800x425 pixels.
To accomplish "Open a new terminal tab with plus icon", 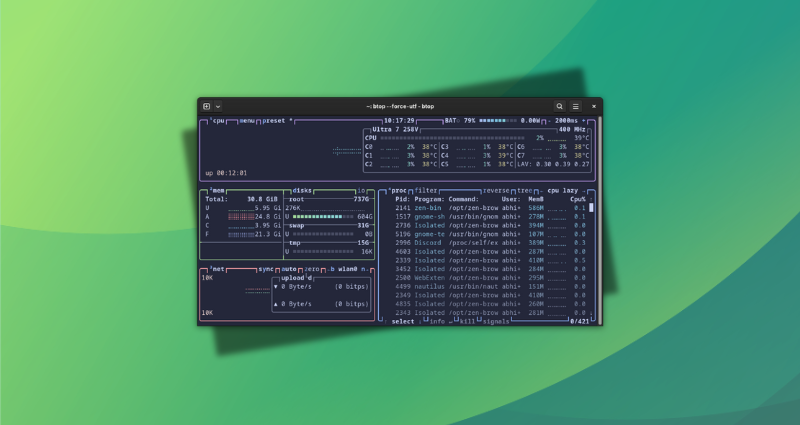I will coord(206,107).
